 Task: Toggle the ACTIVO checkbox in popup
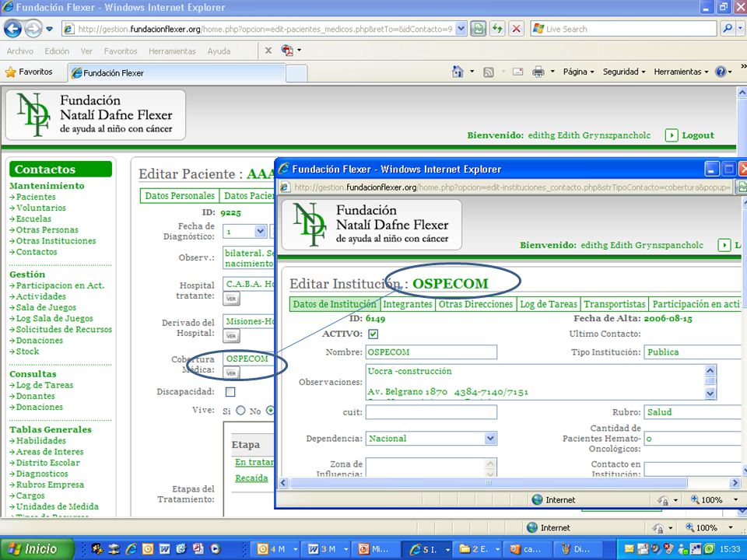[x=373, y=334]
